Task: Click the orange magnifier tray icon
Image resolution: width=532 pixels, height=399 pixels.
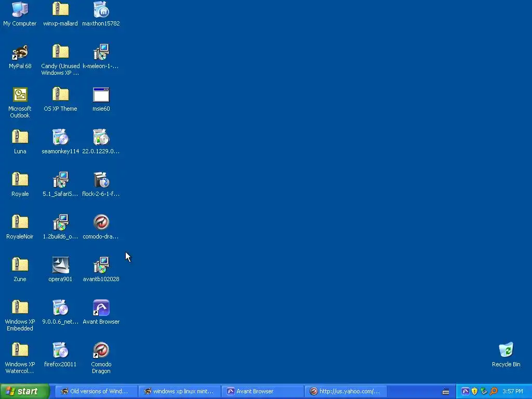Action: pyautogui.click(x=494, y=391)
